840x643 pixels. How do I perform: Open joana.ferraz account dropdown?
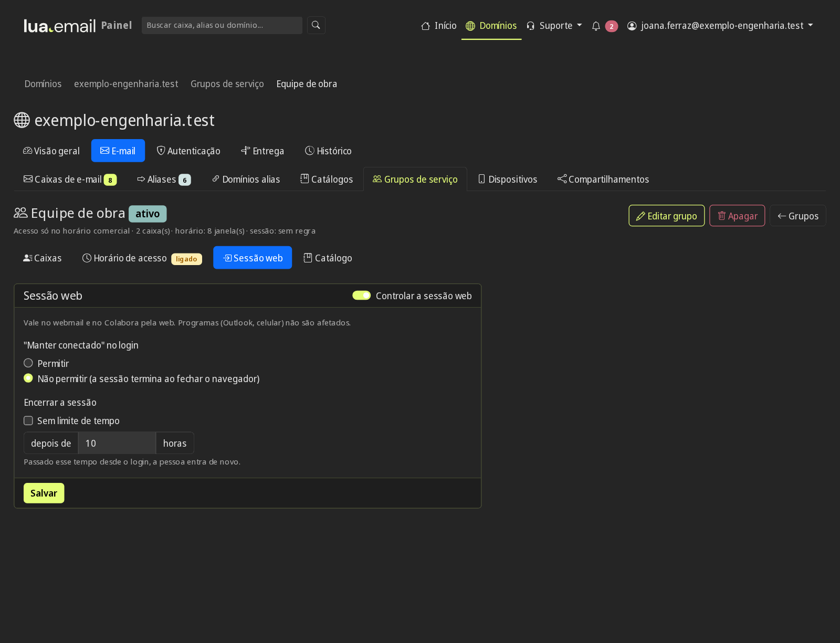click(720, 26)
